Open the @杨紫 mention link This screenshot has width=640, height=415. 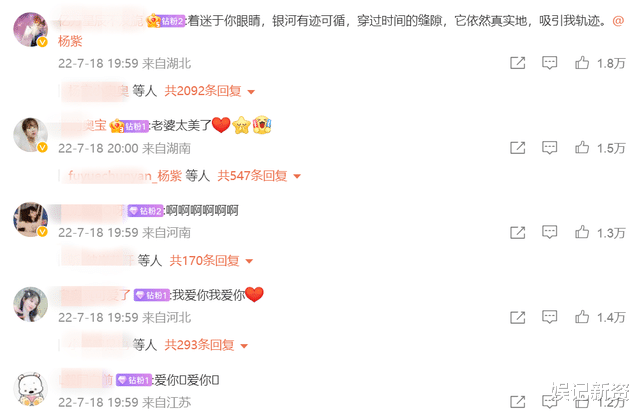click(70, 41)
